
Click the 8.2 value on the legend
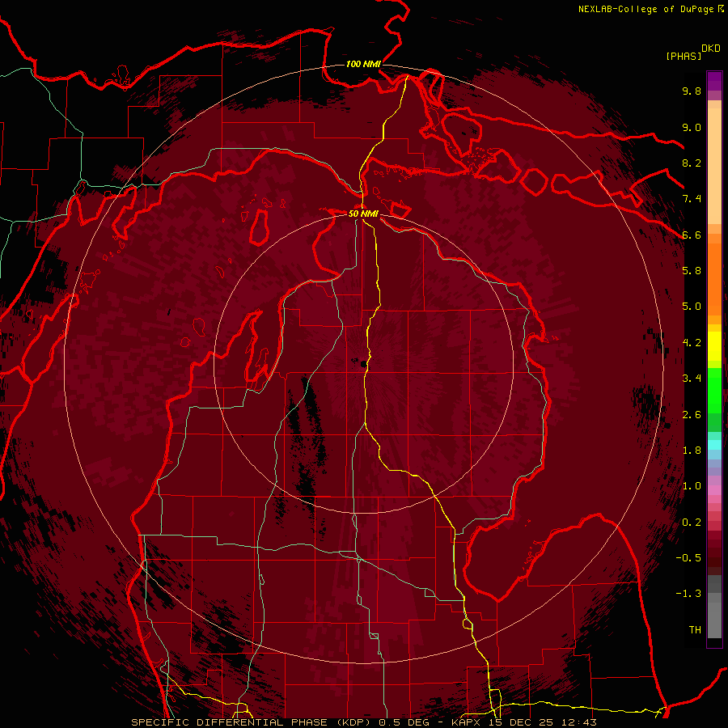pos(692,163)
